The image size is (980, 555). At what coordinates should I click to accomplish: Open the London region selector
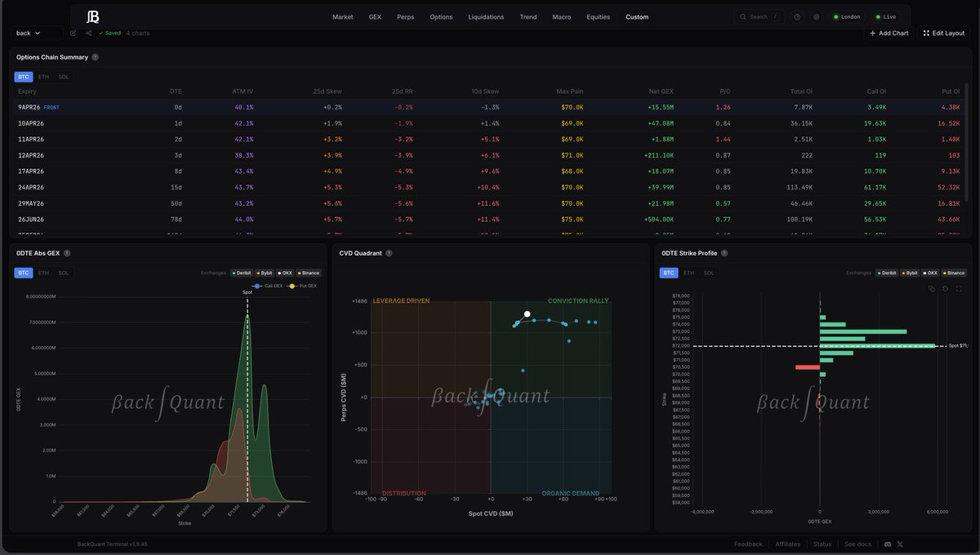coord(847,16)
